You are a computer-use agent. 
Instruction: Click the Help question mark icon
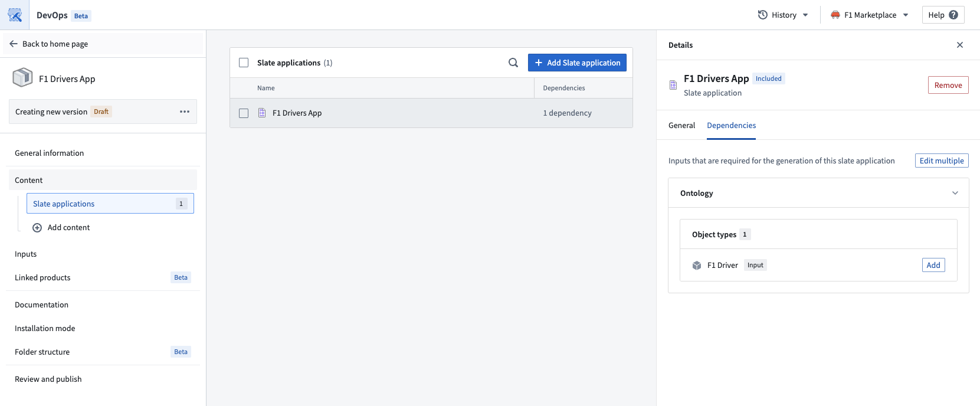[953, 15]
